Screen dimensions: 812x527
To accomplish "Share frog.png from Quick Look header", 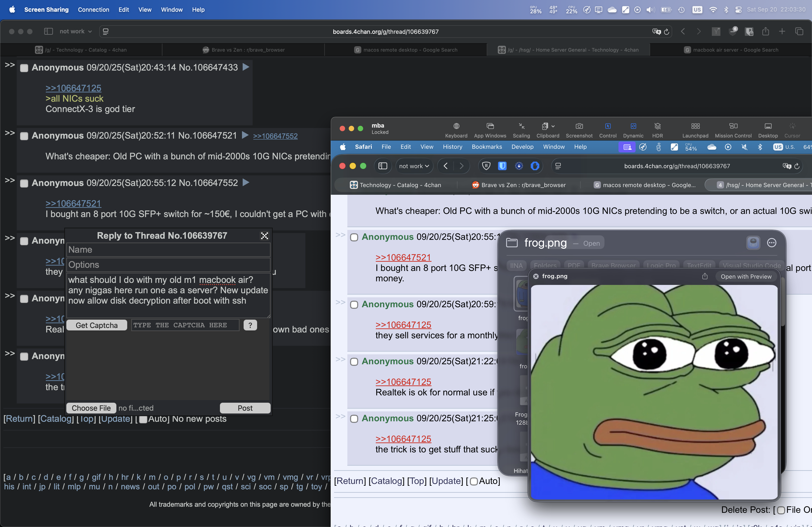I will (x=705, y=276).
